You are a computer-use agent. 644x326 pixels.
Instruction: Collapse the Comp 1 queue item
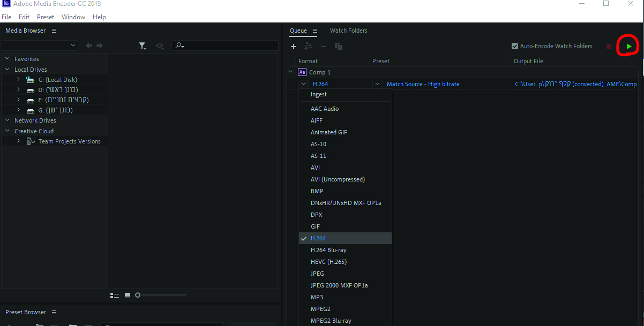(290, 72)
